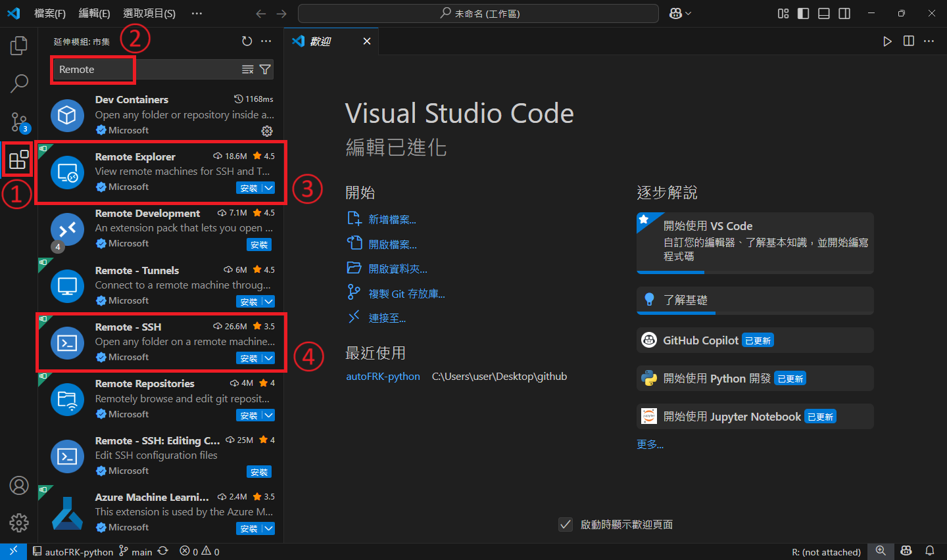Image resolution: width=947 pixels, height=560 pixels.
Task: Close the Welcome tab
Action: coord(367,41)
